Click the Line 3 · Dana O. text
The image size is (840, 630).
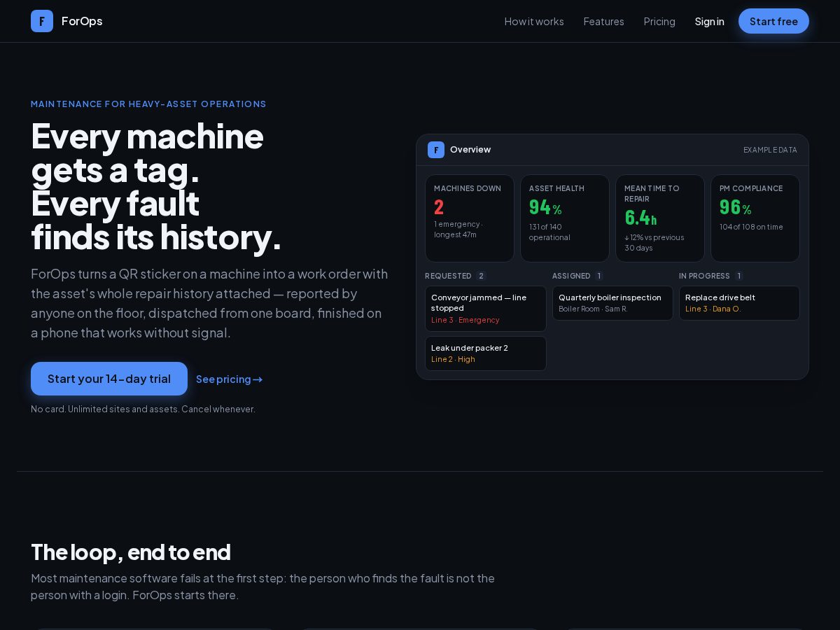[713, 309]
